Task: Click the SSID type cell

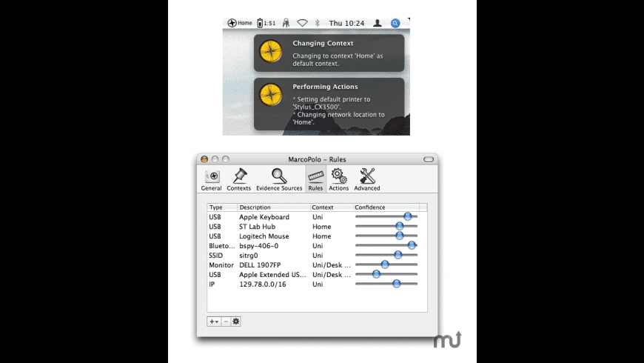Action: coord(215,256)
